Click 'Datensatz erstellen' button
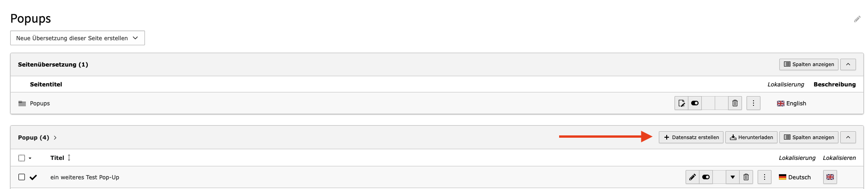Viewport: 868px width, 189px height. coord(691,137)
